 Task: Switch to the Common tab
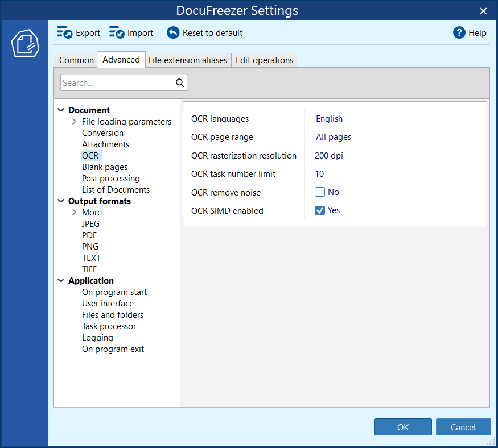[x=76, y=60]
